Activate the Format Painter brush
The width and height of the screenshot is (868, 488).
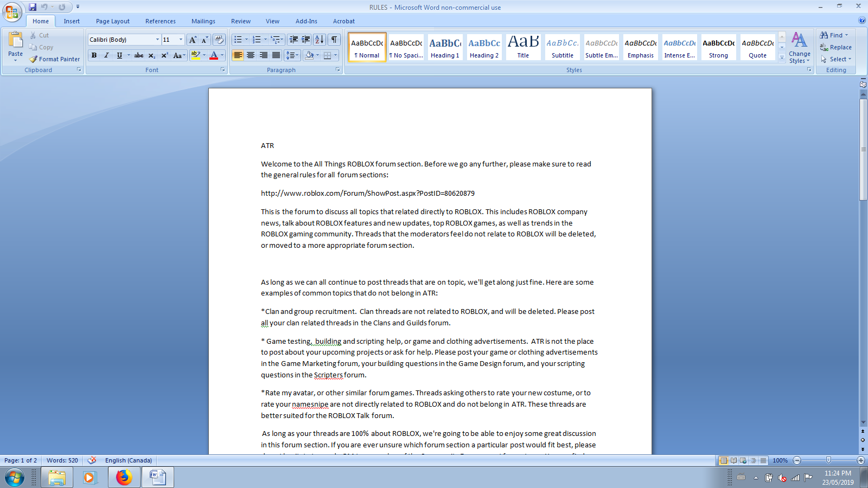click(x=55, y=59)
